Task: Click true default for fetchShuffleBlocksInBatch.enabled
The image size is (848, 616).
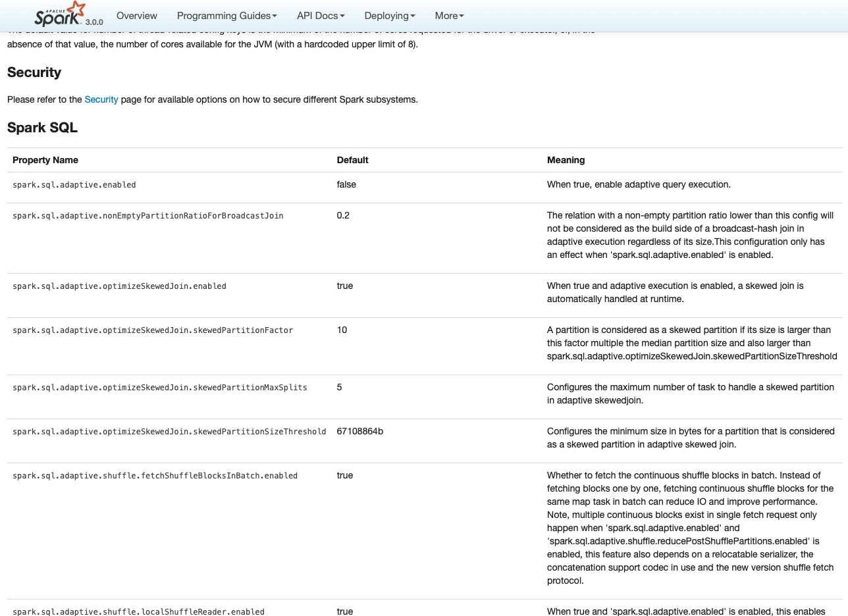Action: point(345,475)
